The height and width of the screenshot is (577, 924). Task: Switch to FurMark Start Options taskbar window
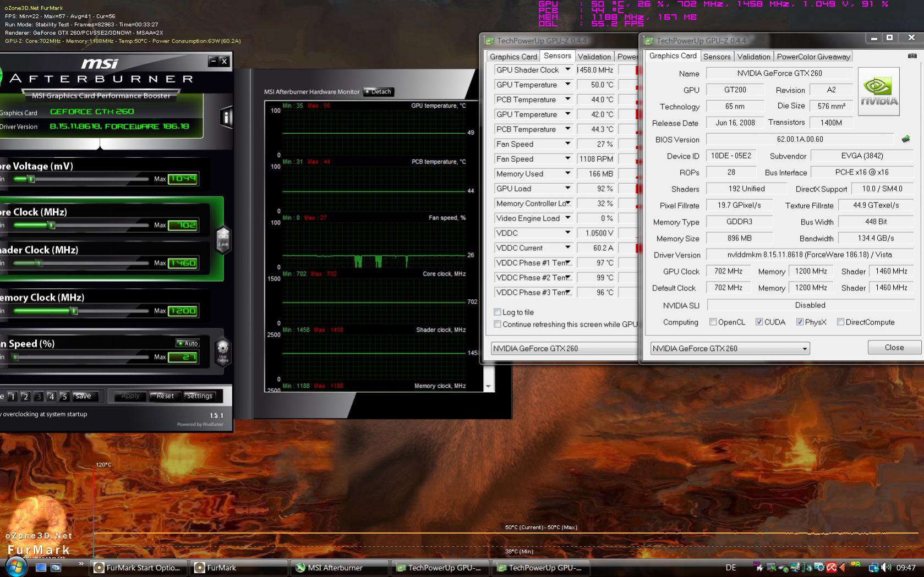click(x=139, y=568)
